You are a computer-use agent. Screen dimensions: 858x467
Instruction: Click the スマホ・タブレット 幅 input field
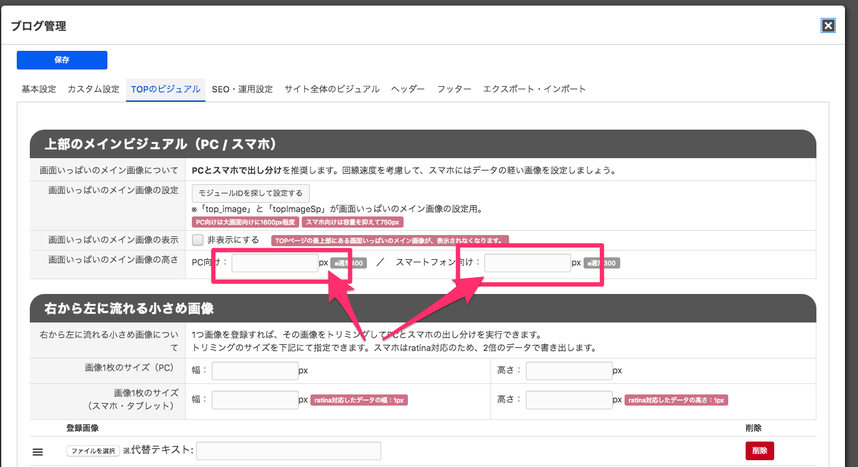coord(254,399)
